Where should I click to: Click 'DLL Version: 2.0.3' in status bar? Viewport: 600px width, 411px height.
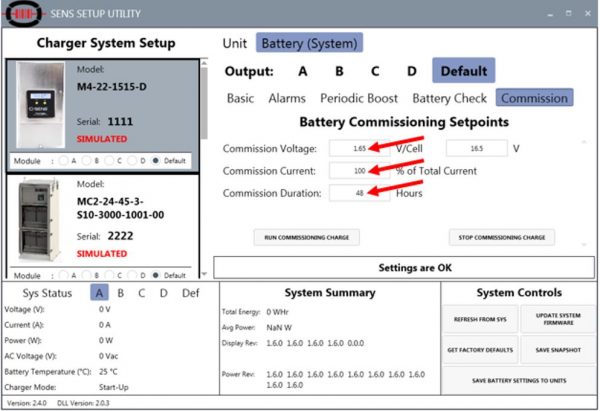coord(83,403)
